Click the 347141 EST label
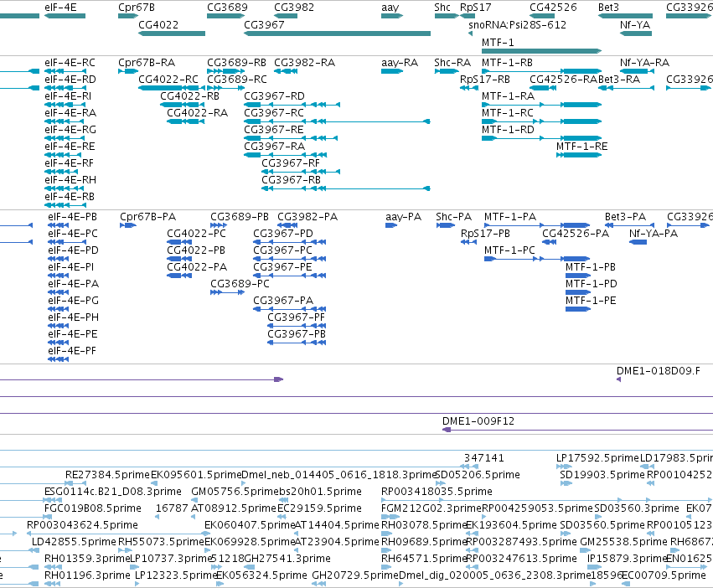Screen dimensions: 713x588 pyautogui.click(x=484, y=457)
